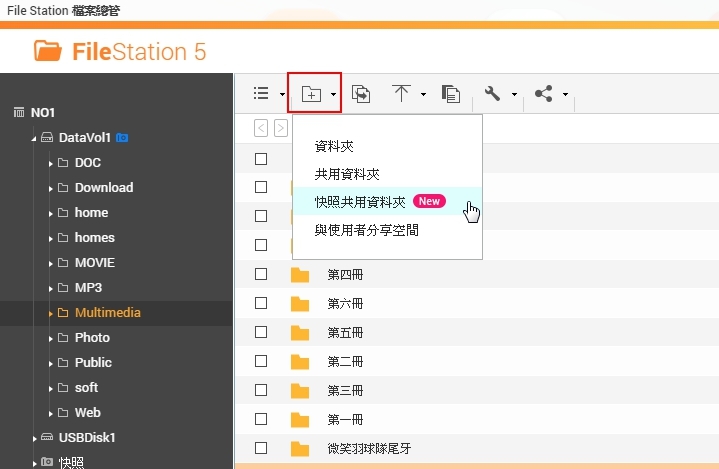Select checkbox for 微笑羽球隊尾牙 folder
Screen dimensions: 719x469
261,448
